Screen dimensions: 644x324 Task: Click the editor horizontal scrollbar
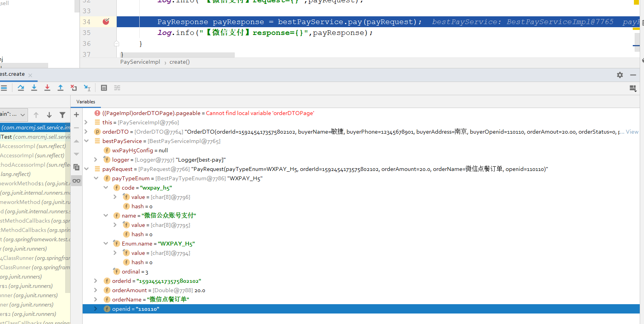click(x=178, y=55)
